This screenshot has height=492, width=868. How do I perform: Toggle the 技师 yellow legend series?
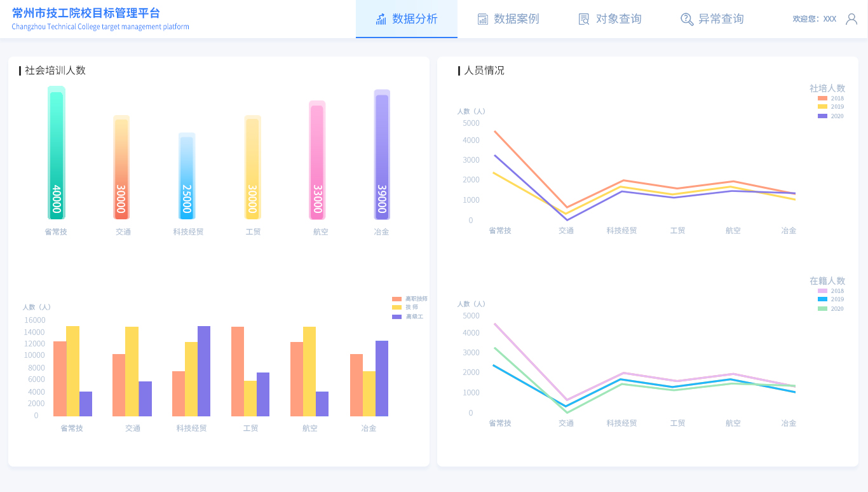point(405,307)
